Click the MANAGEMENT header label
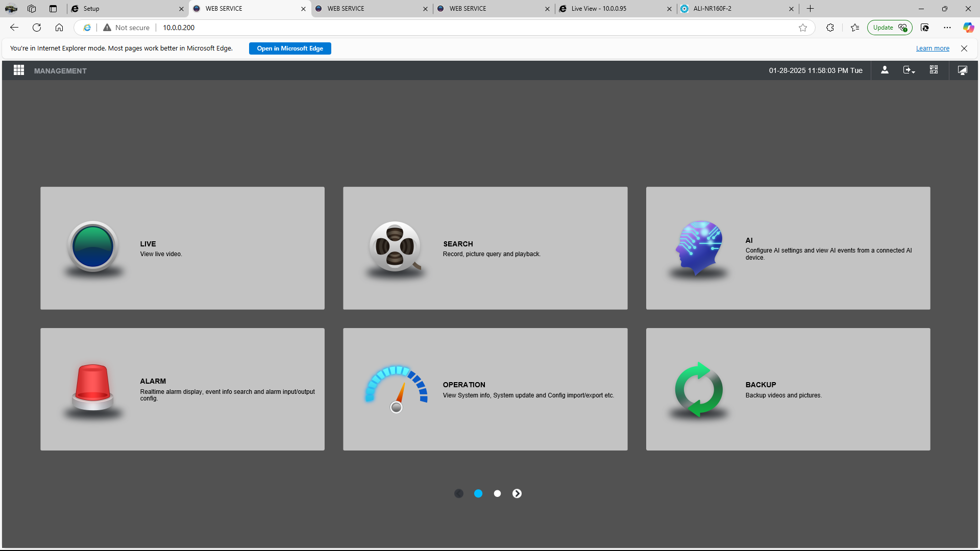Image resolution: width=980 pixels, height=551 pixels. pos(60,71)
